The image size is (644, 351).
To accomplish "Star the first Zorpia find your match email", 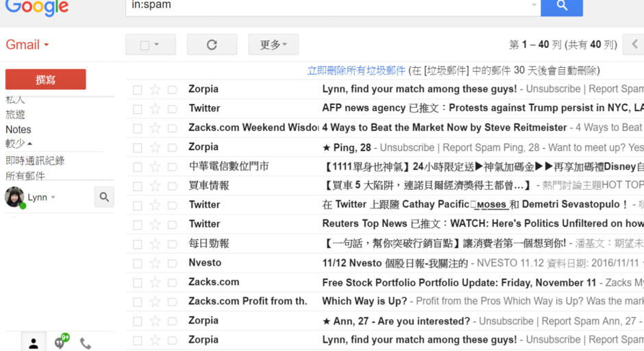I will [156, 89].
